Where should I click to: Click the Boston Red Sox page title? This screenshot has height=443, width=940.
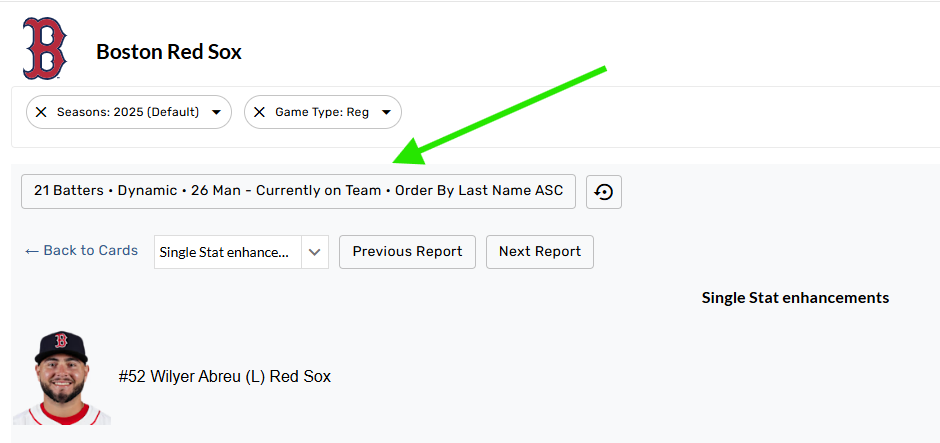[169, 52]
